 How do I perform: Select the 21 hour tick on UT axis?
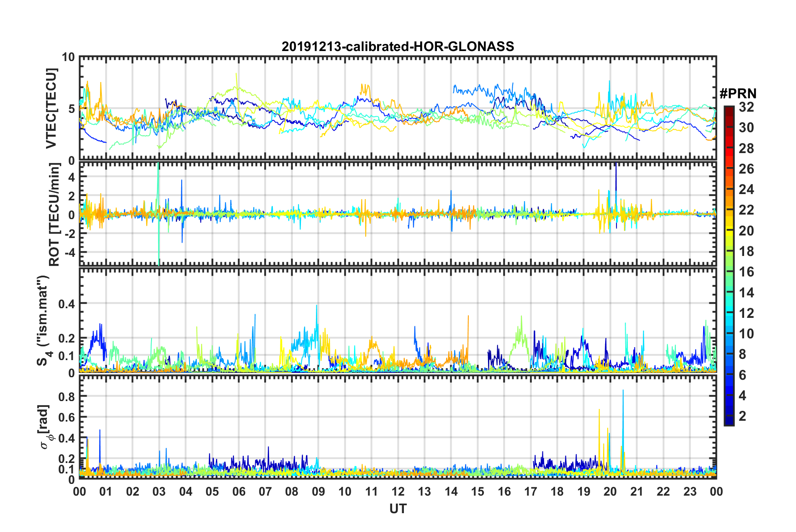637,491
